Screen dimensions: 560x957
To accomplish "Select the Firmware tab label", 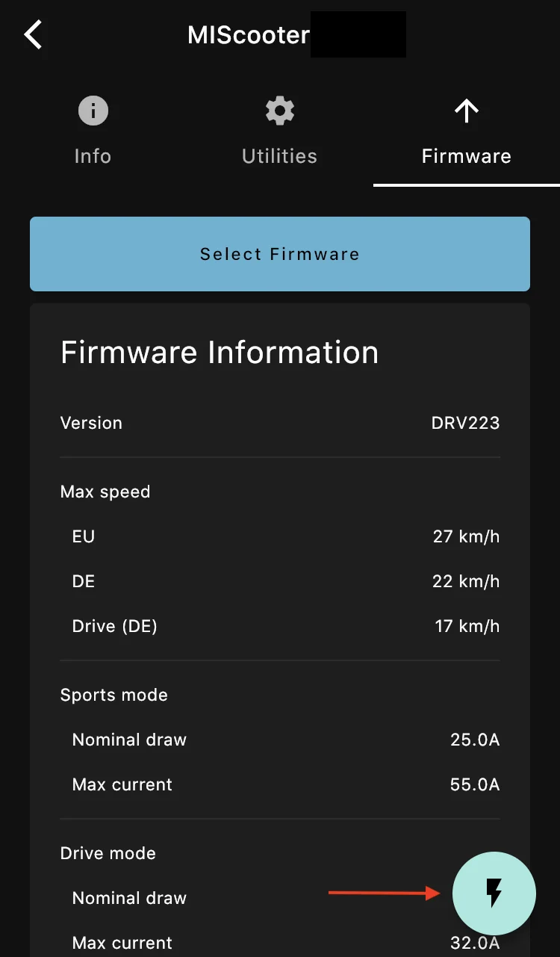I will pyautogui.click(x=466, y=156).
